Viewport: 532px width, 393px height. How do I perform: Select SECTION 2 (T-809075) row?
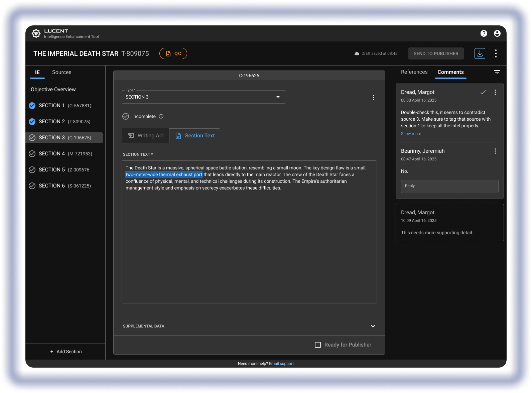64,122
